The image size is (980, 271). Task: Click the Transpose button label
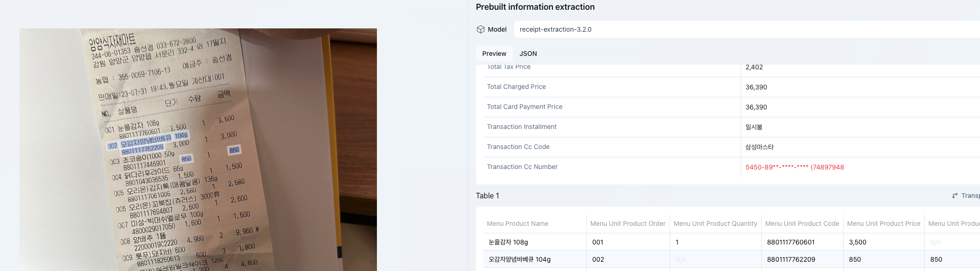(x=970, y=196)
